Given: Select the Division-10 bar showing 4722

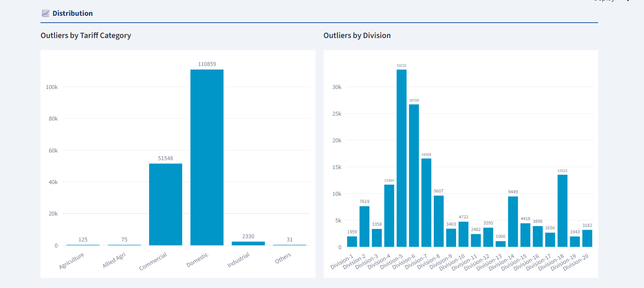Looking at the screenshot, I should 463,234.
